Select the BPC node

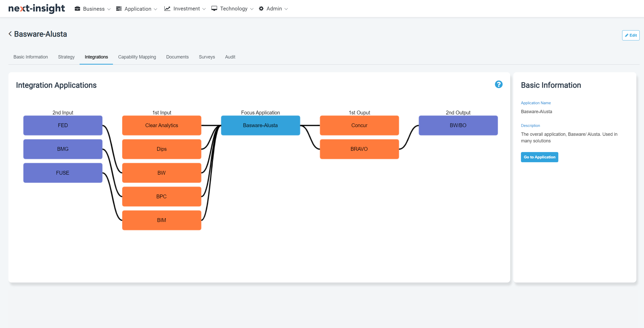tap(162, 197)
